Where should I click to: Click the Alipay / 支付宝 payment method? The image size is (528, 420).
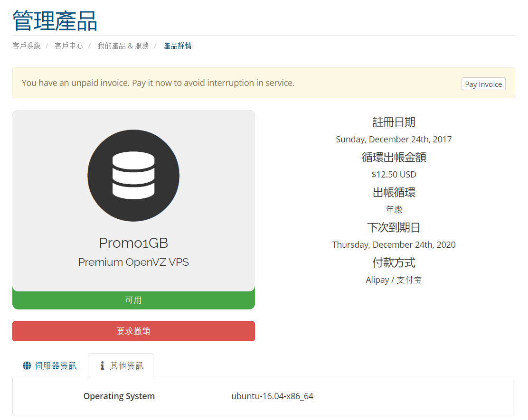394,280
